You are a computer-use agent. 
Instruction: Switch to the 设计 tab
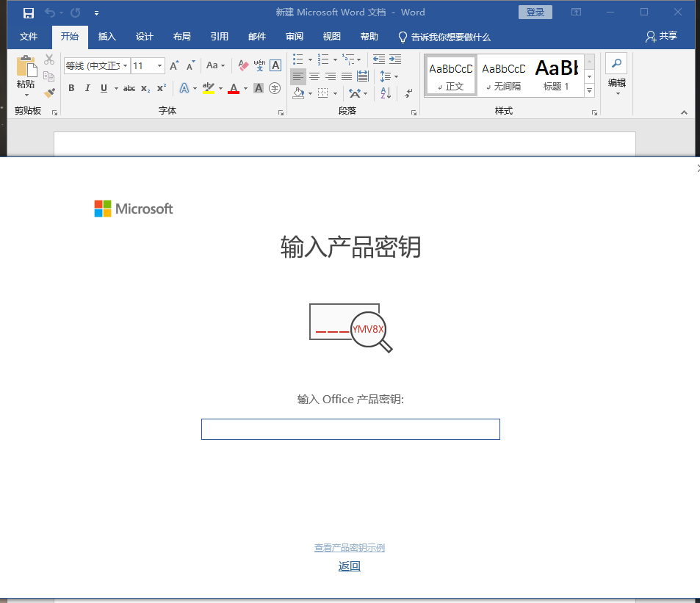click(x=145, y=37)
